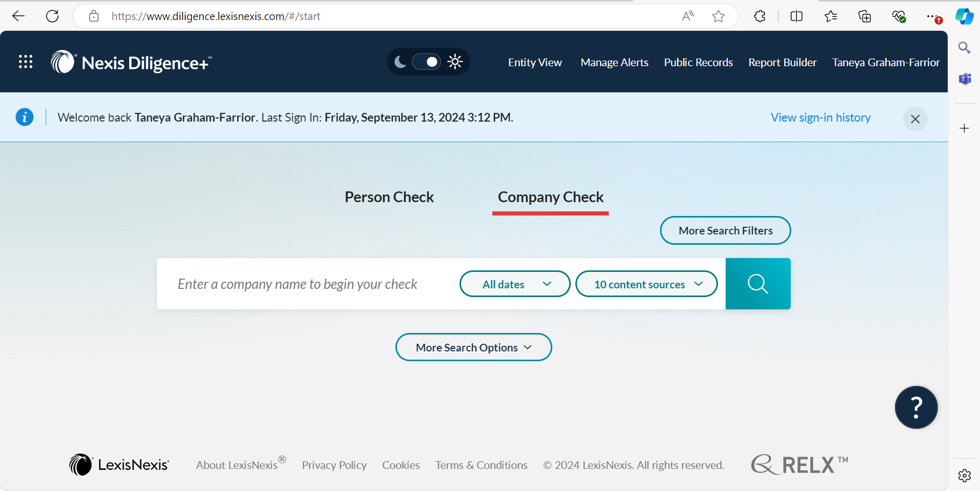980x491 pixels.
Task: Click the Nexis Diligence+ logo
Action: (131, 62)
